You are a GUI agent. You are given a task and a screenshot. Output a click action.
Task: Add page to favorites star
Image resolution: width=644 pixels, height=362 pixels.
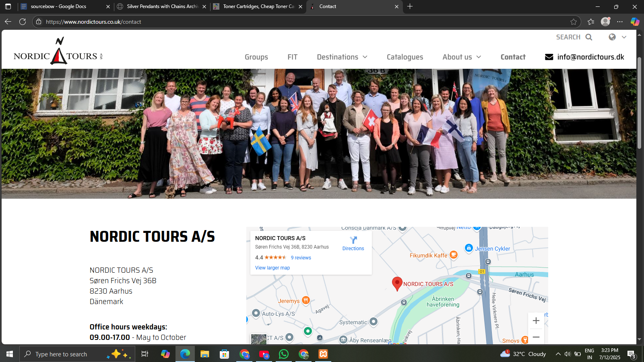coord(573,22)
